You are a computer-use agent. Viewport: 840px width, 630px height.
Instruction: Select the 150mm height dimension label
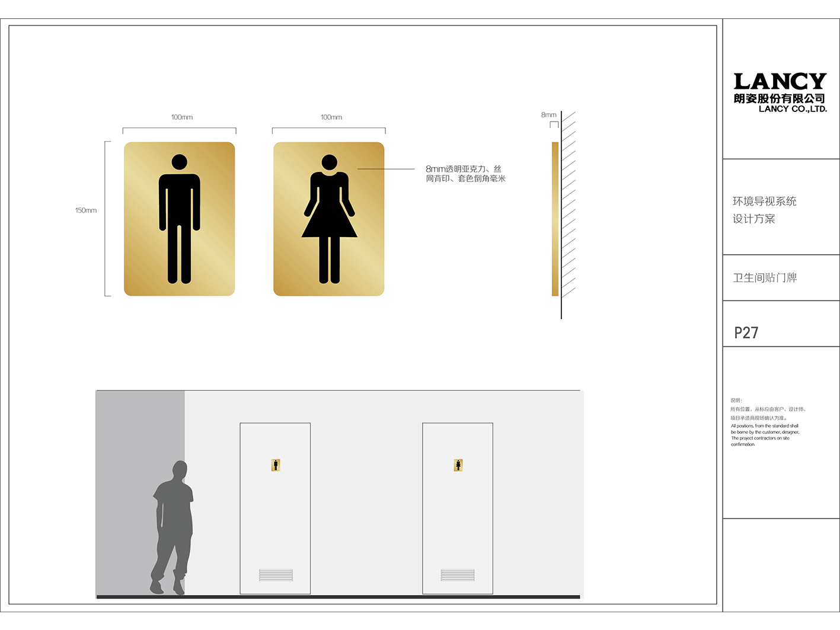click(86, 210)
